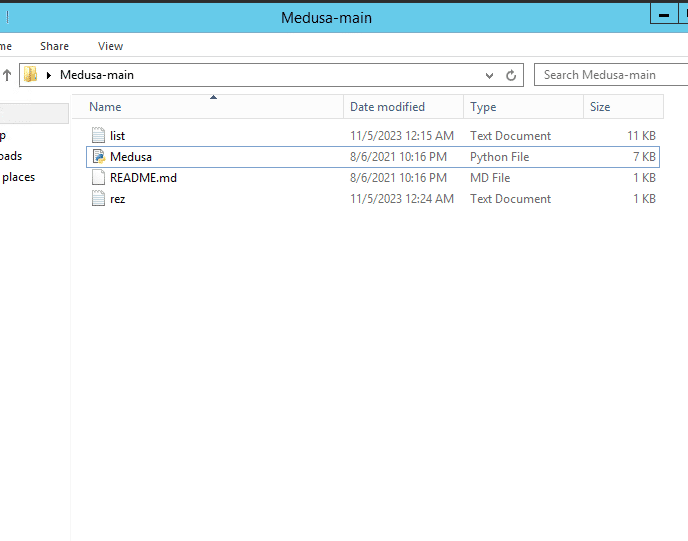The width and height of the screenshot is (688, 541).
Task: Expand address bar history dropdown
Action: tap(489, 75)
